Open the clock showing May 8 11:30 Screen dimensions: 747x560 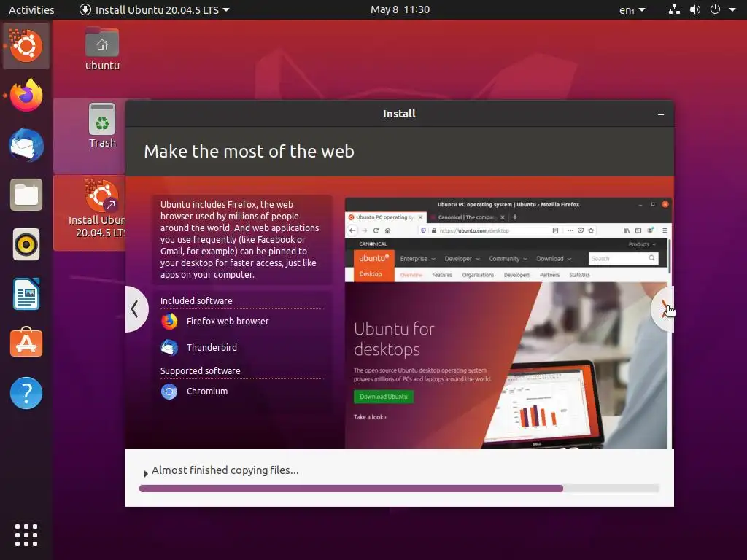(400, 9)
